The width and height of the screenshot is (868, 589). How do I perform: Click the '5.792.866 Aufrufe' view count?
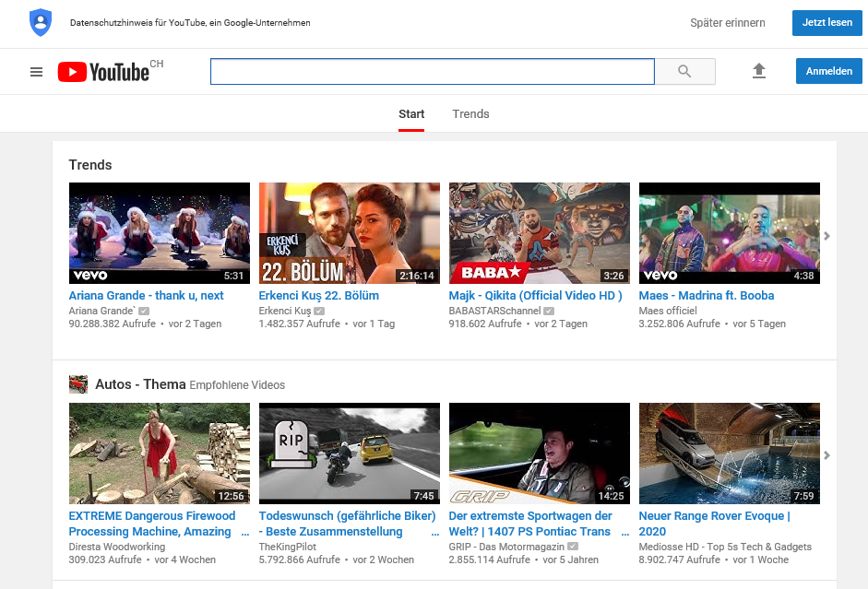click(300, 560)
